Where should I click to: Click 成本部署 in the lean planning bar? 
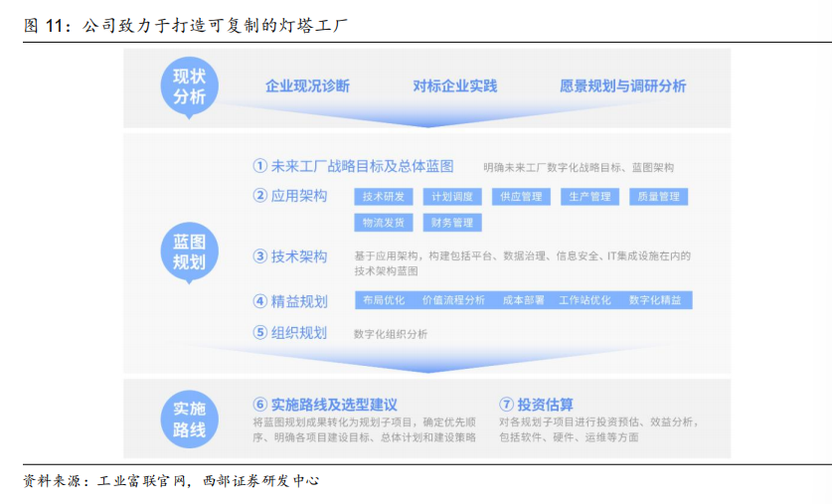pyautogui.click(x=523, y=300)
